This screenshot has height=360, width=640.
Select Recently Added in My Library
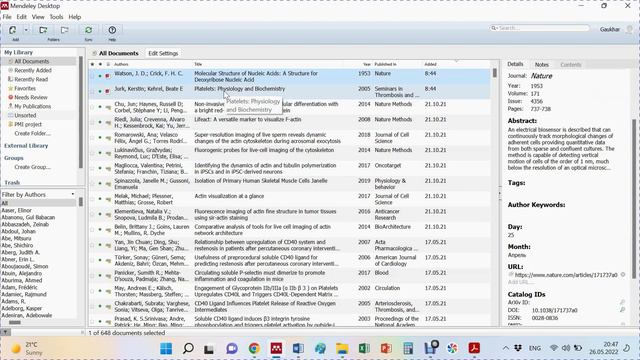point(33,70)
